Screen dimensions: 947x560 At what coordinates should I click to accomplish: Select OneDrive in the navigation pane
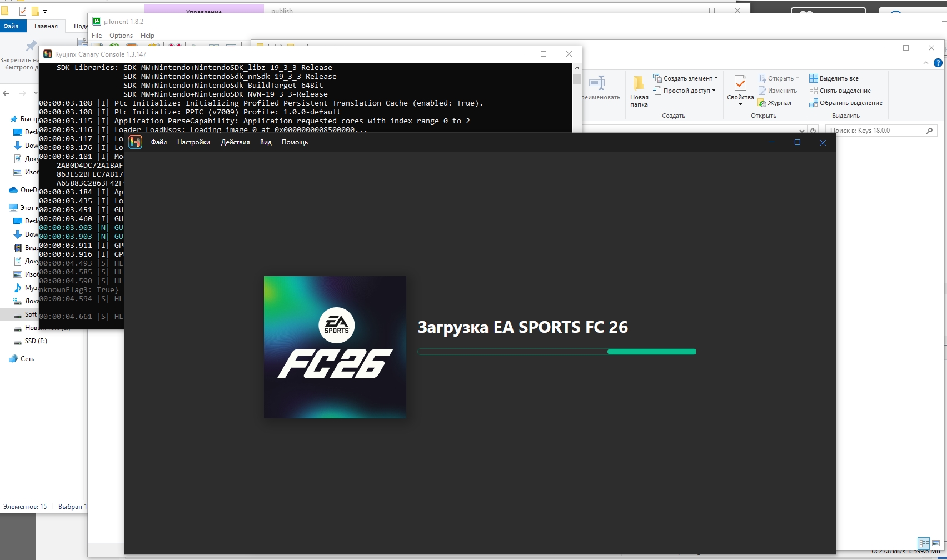click(24, 190)
